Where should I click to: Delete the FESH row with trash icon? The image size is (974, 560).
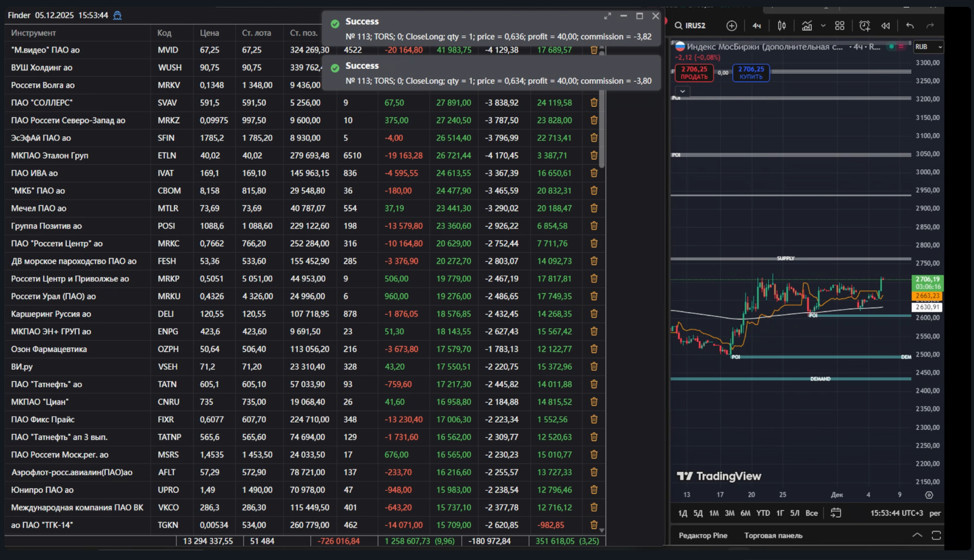coord(594,261)
